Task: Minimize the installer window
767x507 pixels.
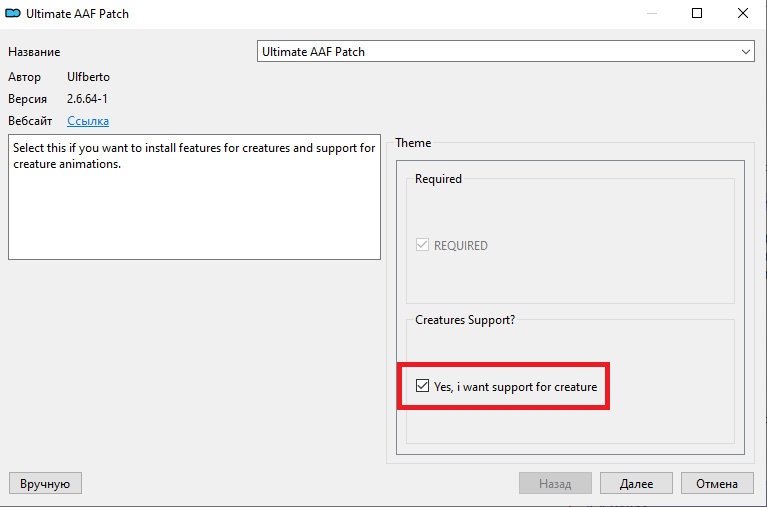Action: click(x=650, y=14)
